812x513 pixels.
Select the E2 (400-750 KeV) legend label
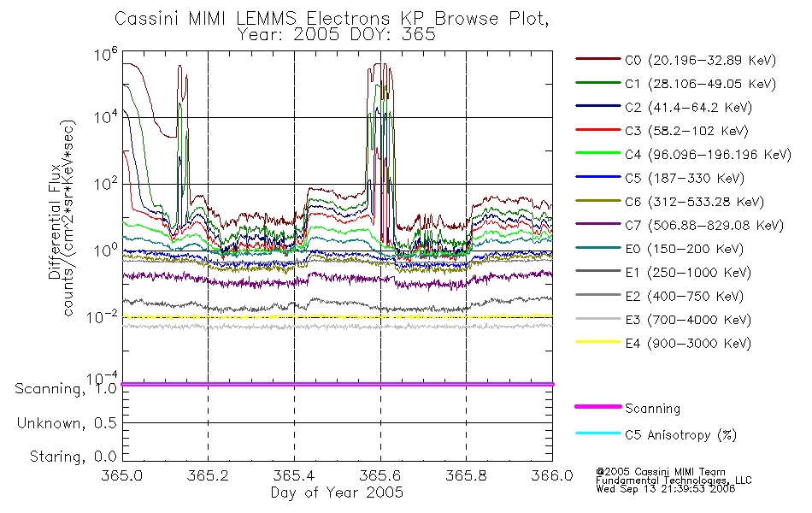pos(685,297)
